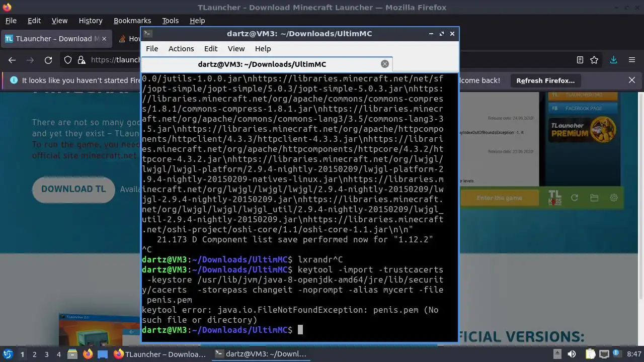This screenshot has height=362, width=644.
Task: Click the show desktop icon in the taskbar
Action: point(103,354)
